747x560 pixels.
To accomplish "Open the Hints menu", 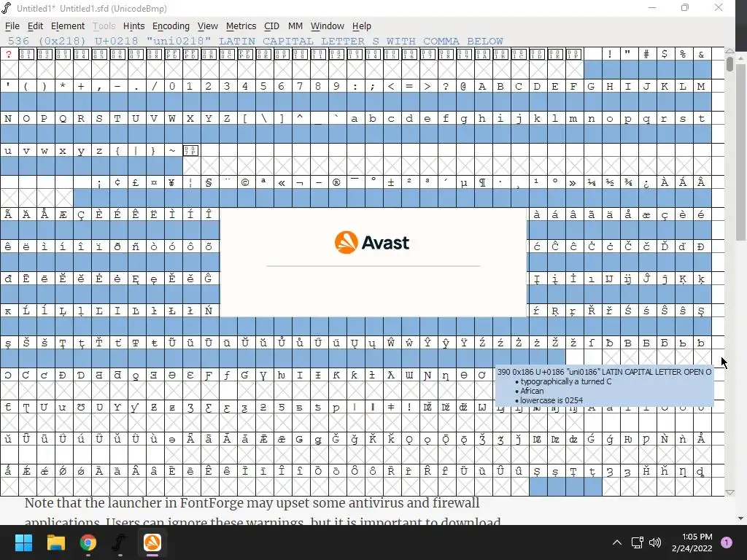I will pyautogui.click(x=134, y=26).
